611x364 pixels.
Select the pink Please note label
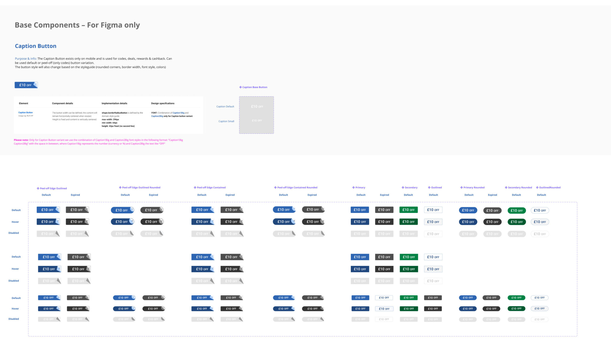pyautogui.click(x=21, y=140)
